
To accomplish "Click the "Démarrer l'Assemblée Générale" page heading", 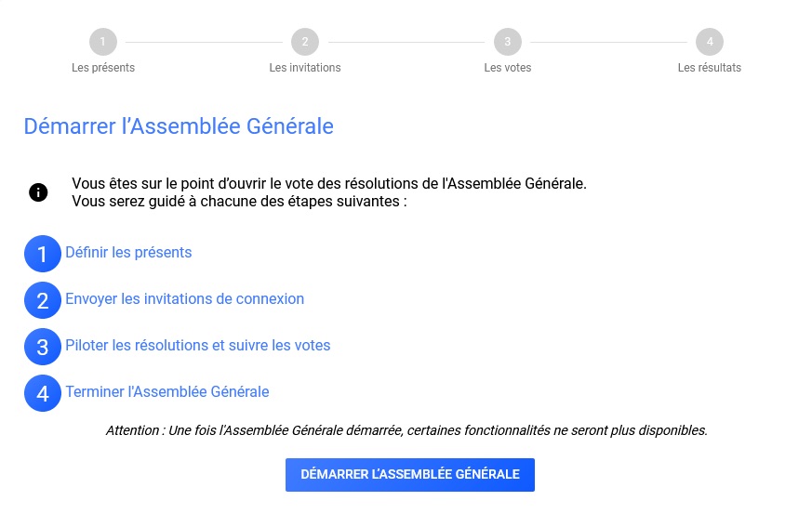I will (179, 126).
